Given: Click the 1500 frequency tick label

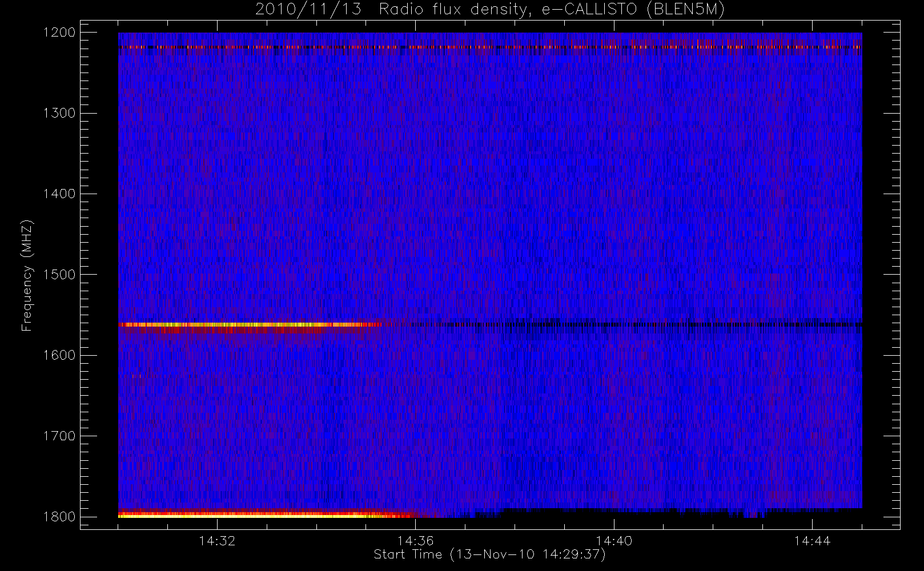Looking at the screenshot, I should [x=59, y=275].
